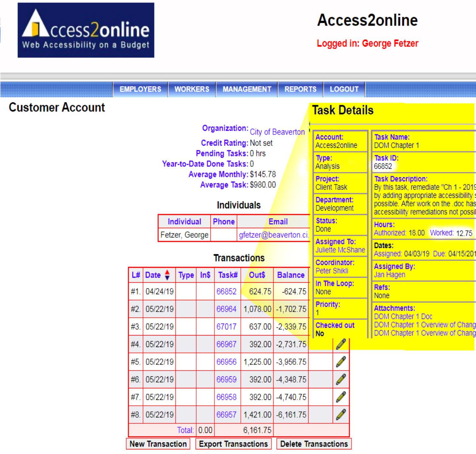
Task: Click the gfetzer@beaverton email link
Action: click(x=274, y=235)
